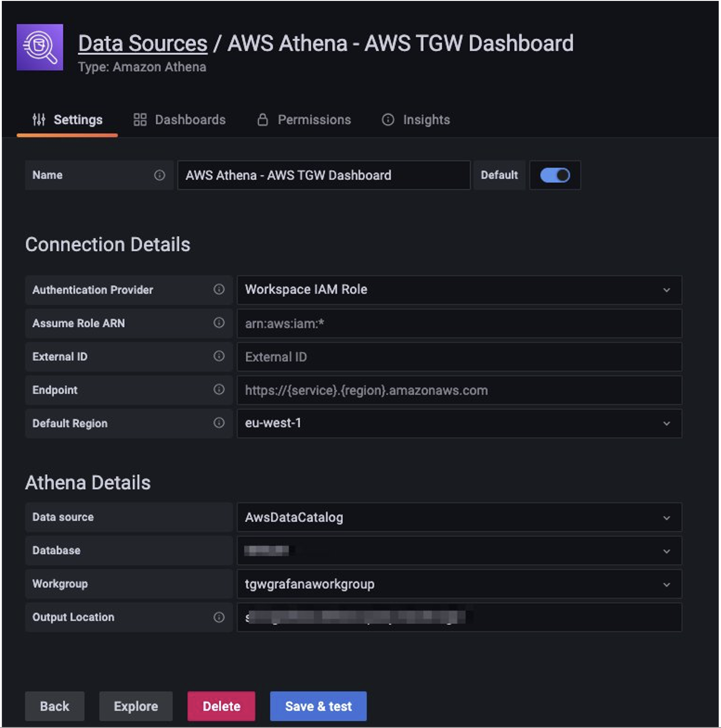Open the Dashboards tab
This screenshot has width=721, height=728.
(x=180, y=120)
